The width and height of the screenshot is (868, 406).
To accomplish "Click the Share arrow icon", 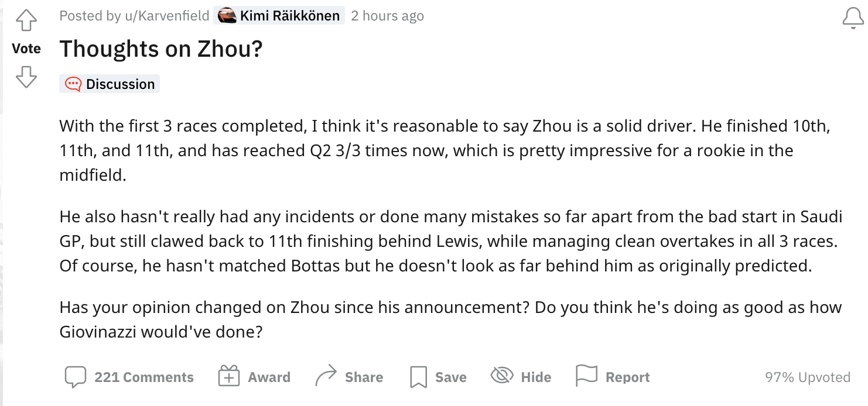I will click(326, 376).
